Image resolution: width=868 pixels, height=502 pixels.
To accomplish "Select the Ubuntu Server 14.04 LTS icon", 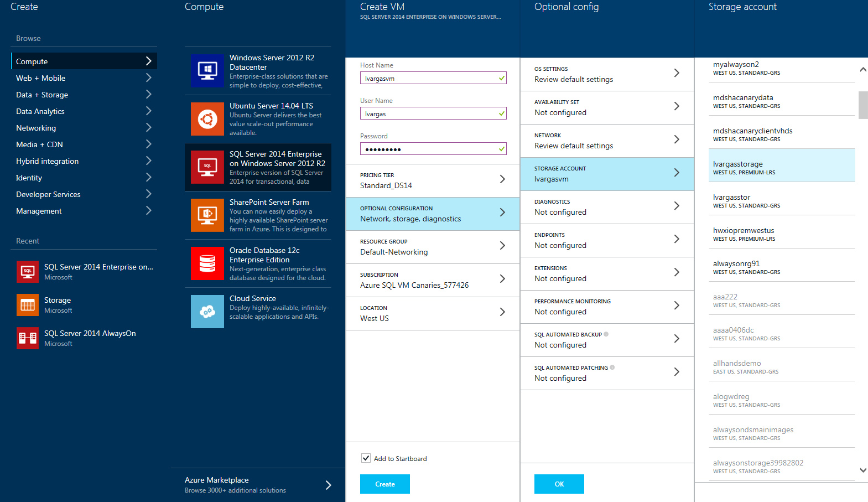I will pyautogui.click(x=207, y=119).
